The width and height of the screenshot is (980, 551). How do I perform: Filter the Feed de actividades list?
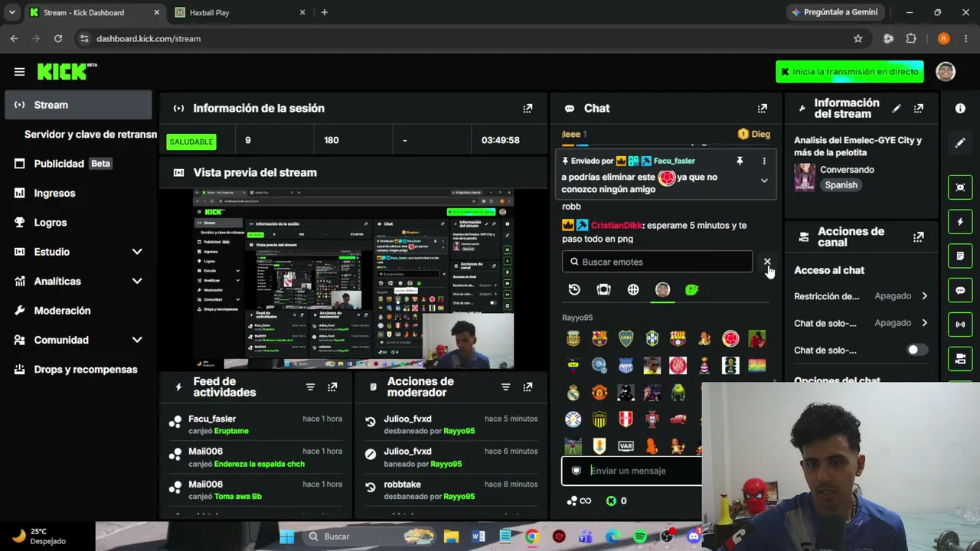310,387
